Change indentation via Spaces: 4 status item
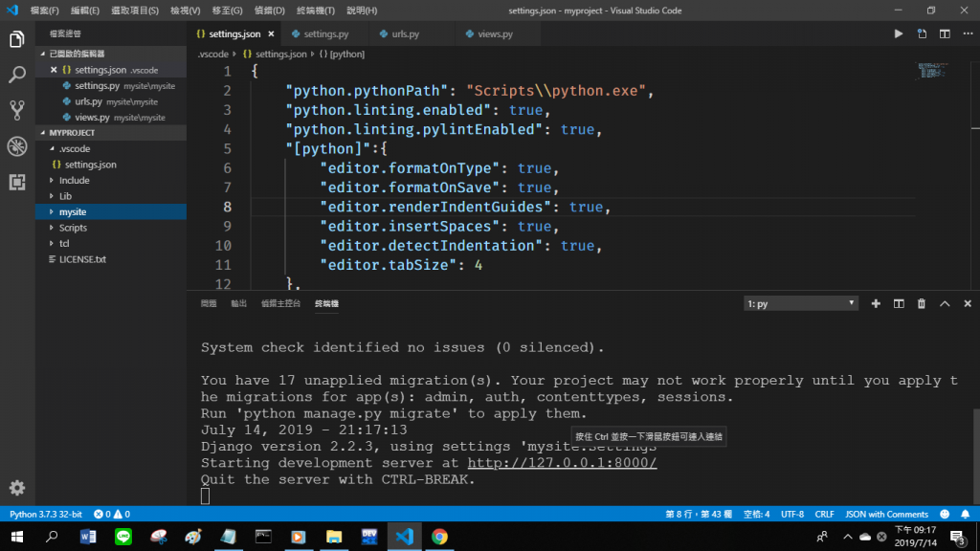Viewport: 980px width, 551px height. (756, 514)
